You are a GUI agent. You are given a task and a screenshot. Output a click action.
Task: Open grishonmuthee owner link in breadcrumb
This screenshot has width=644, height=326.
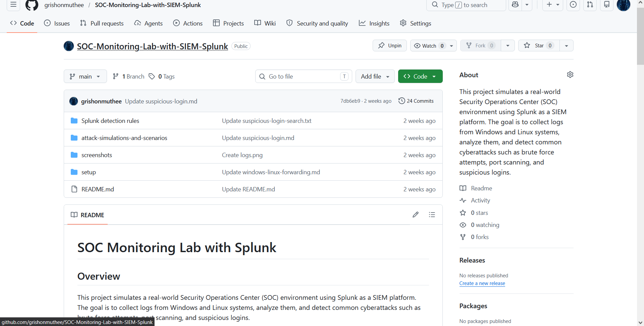[x=64, y=5]
